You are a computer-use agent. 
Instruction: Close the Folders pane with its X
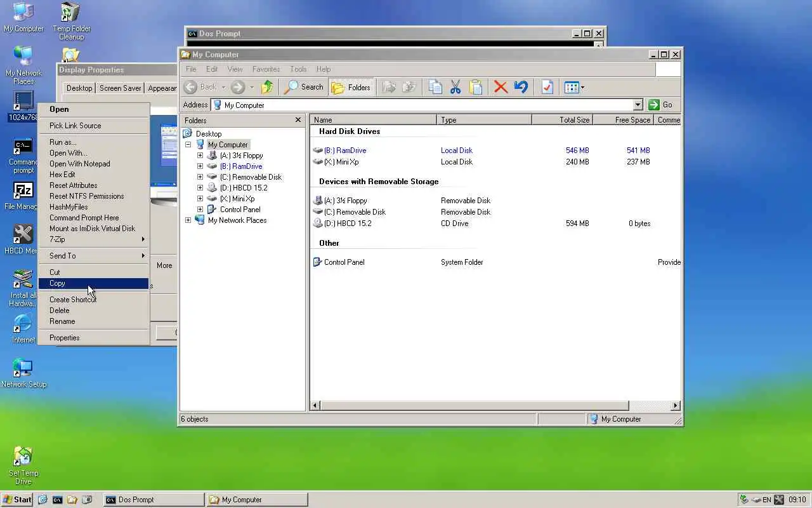pos(298,120)
